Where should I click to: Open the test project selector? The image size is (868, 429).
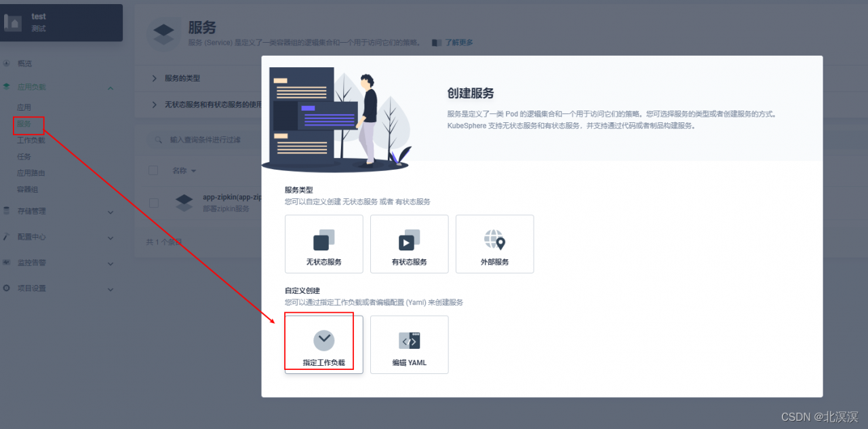(x=62, y=22)
